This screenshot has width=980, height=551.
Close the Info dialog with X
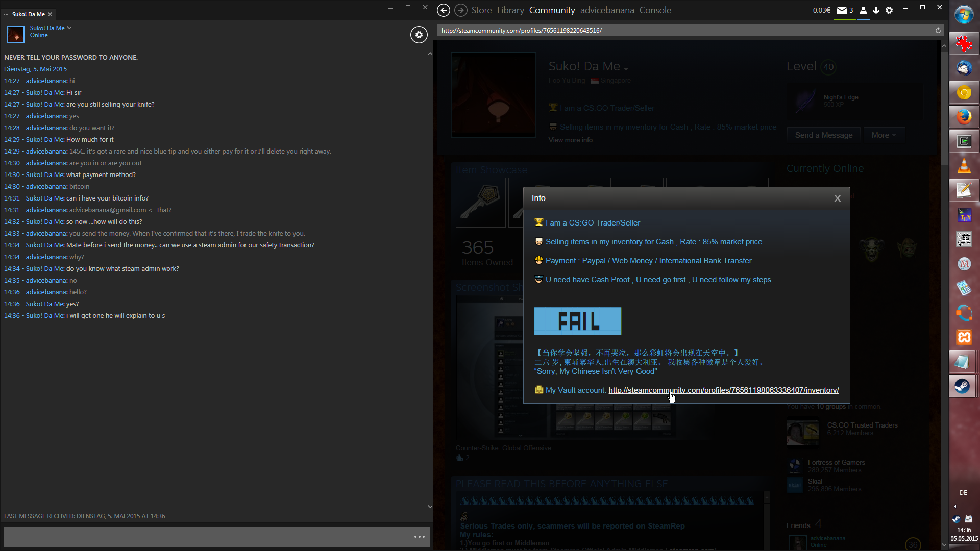[837, 198]
